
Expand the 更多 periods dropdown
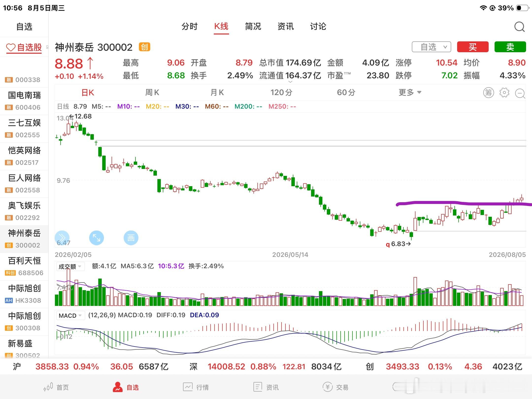(410, 93)
